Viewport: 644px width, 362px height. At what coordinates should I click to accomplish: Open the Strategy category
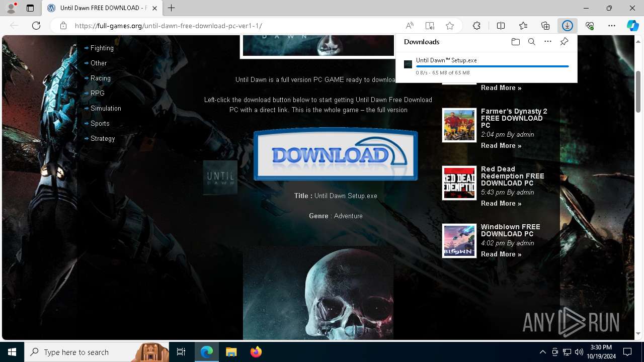103,139
